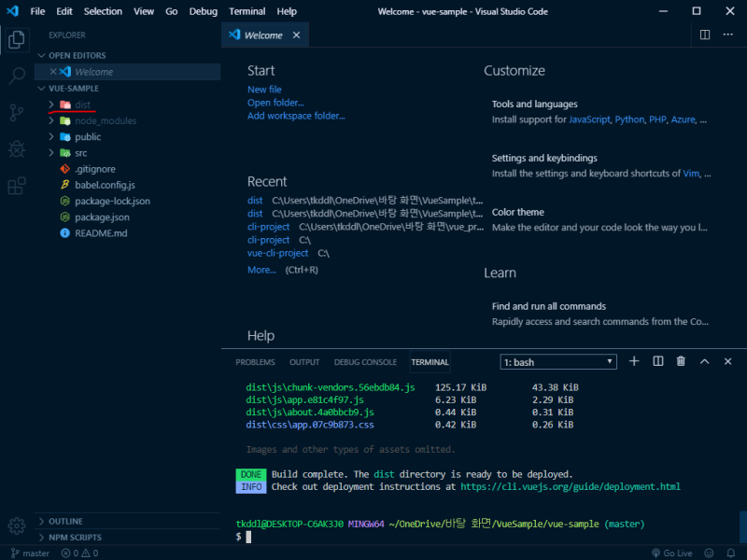Open feedback smiley in status bar
The image size is (747, 560).
tap(709, 553)
